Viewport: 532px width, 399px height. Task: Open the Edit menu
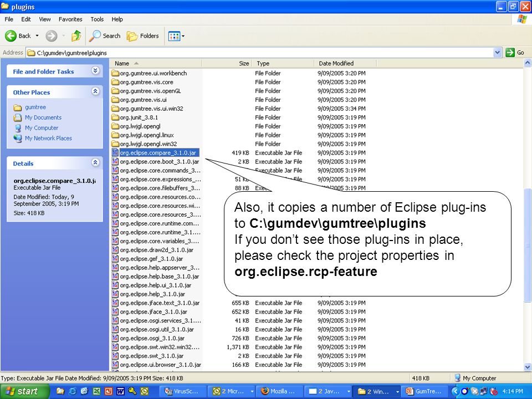pos(26,19)
